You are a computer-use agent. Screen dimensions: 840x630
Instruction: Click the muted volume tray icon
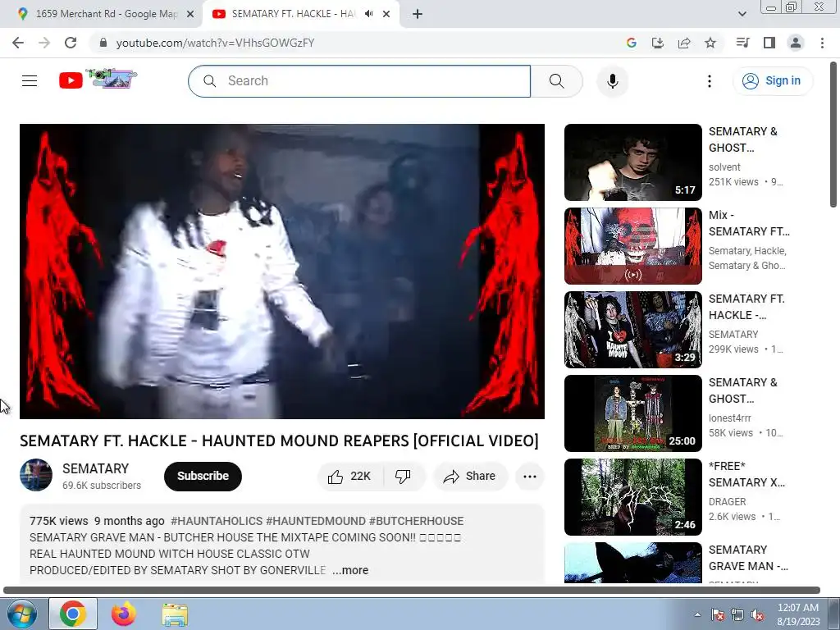point(757,615)
